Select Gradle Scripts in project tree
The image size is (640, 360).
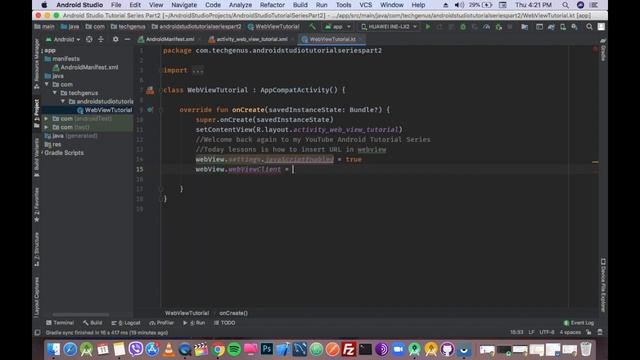(64, 153)
